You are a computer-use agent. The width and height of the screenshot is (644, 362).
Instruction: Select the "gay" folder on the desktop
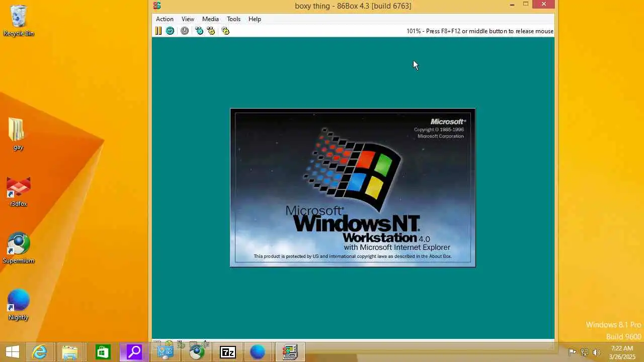(x=18, y=134)
